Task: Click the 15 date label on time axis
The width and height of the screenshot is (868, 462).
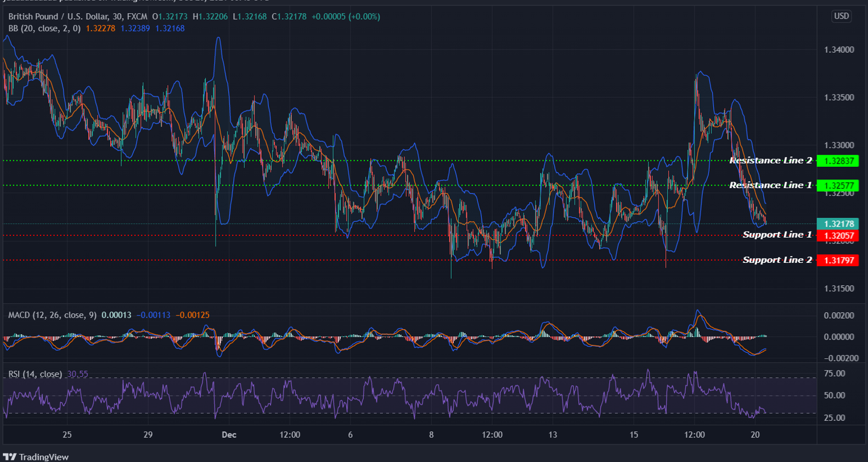Action: pos(634,435)
